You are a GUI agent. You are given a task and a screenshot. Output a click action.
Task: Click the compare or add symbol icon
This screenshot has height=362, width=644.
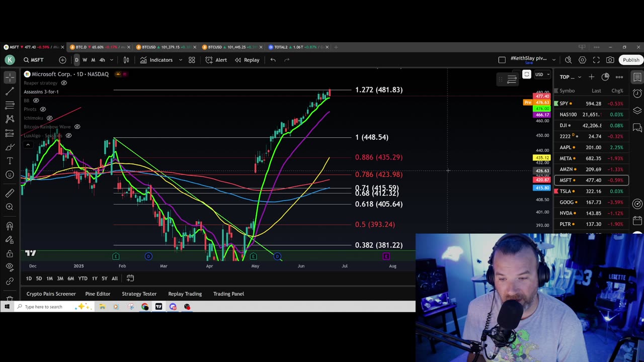(x=62, y=60)
